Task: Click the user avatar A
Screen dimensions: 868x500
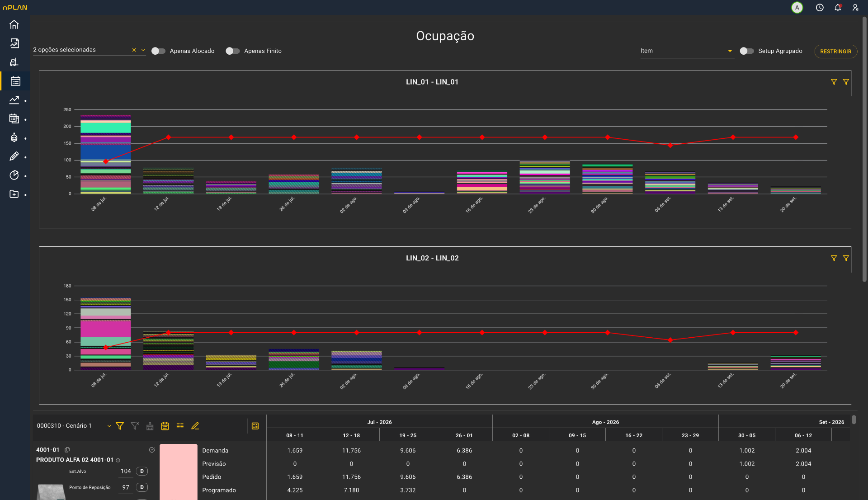Action: click(797, 8)
